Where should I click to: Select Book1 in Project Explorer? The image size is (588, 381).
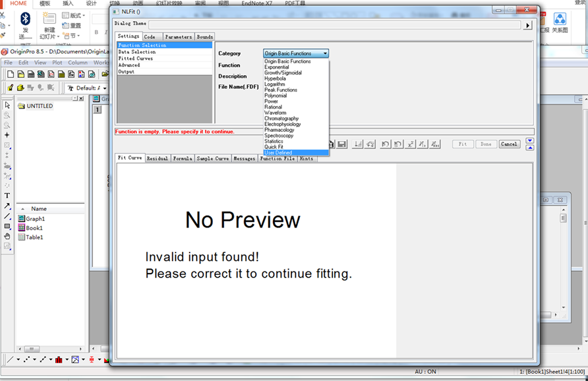(30, 228)
